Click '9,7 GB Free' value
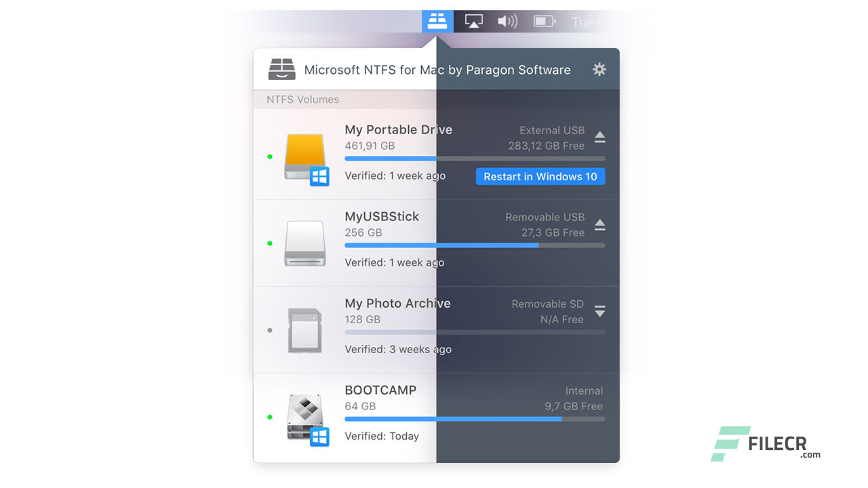 pos(574,406)
